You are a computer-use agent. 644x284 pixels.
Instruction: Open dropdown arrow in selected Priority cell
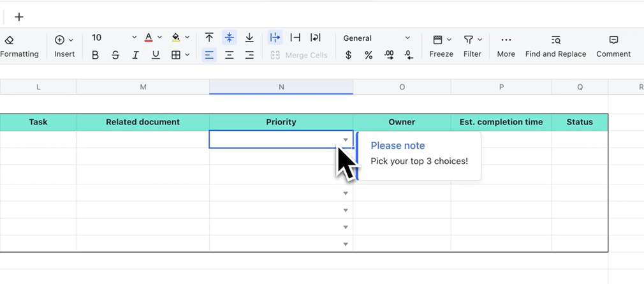point(346,140)
